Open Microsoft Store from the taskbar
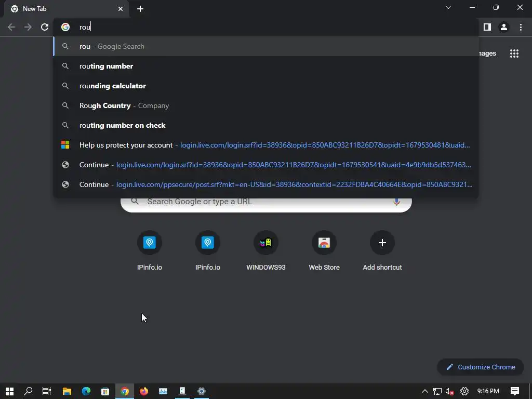This screenshot has height=399, width=532. (x=105, y=391)
